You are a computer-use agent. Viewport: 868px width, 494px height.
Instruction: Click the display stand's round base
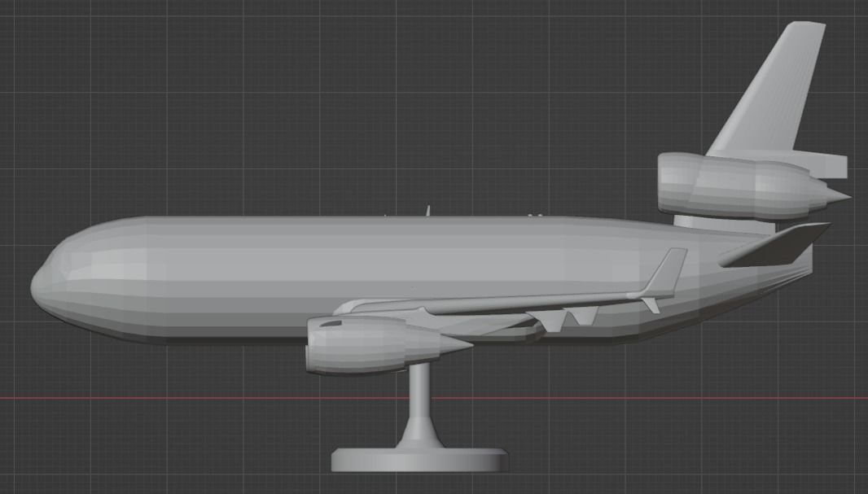(419, 460)
